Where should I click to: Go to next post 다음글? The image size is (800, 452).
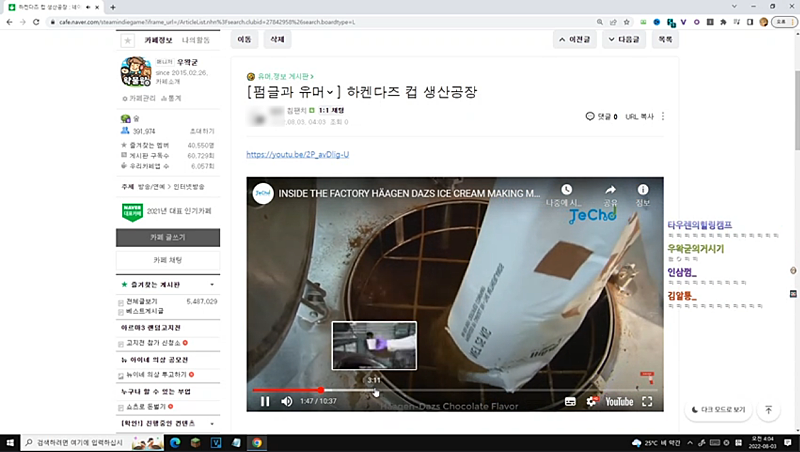[x=624, y=39]
